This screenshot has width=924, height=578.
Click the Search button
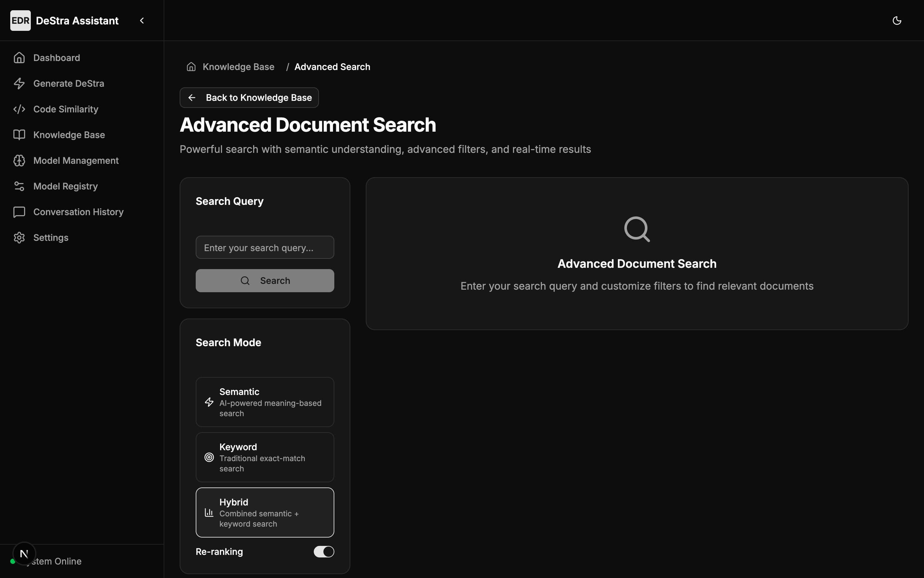[x=265, y=281]
